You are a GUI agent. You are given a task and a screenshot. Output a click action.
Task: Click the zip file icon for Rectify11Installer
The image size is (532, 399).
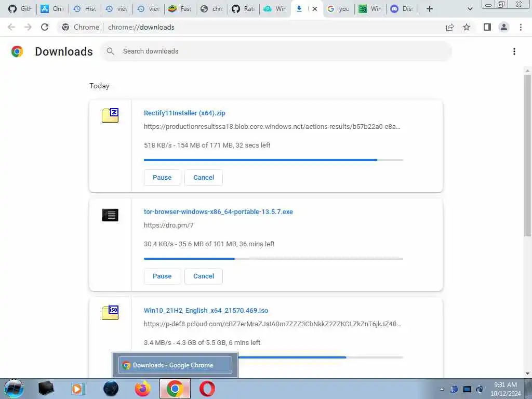tap(110, 115)
